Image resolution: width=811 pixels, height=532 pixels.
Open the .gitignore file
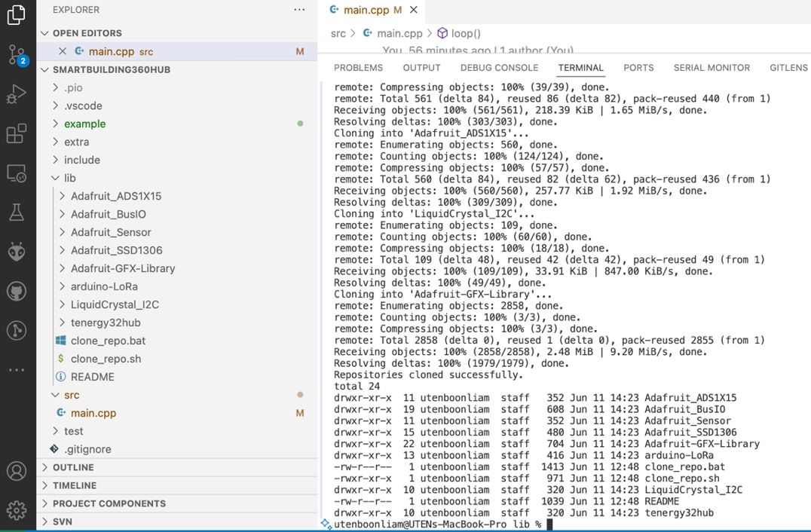(x=177, y=449)
